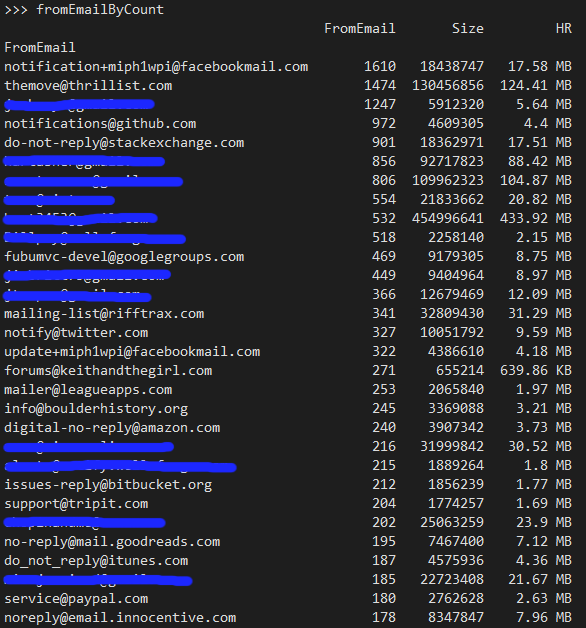The width and height of the screenshot is (586, 628).
Task: Click size value 3369088
Action: tap(456, 409)
